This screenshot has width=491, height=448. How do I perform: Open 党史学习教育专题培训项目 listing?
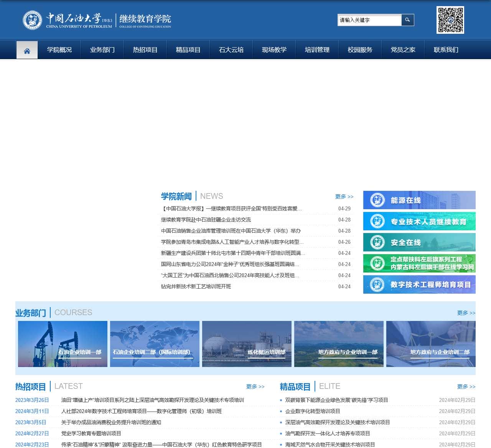point(91,433)
